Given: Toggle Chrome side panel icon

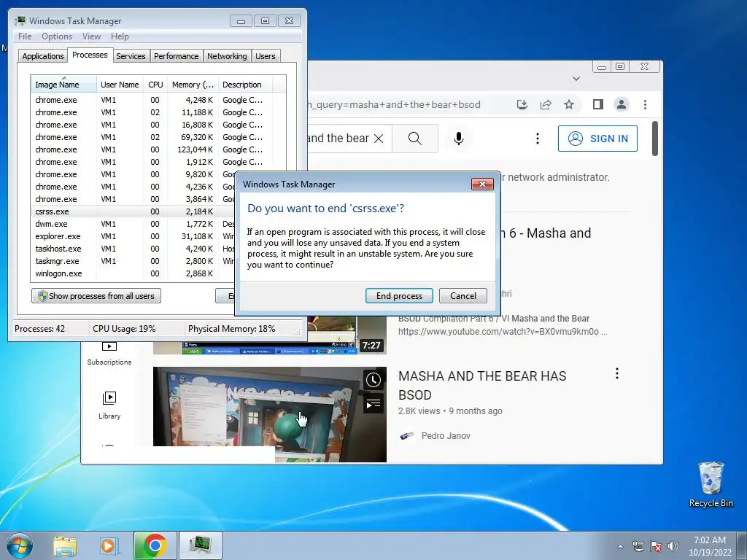Looking at the screenshot, I should pos(598,104).
